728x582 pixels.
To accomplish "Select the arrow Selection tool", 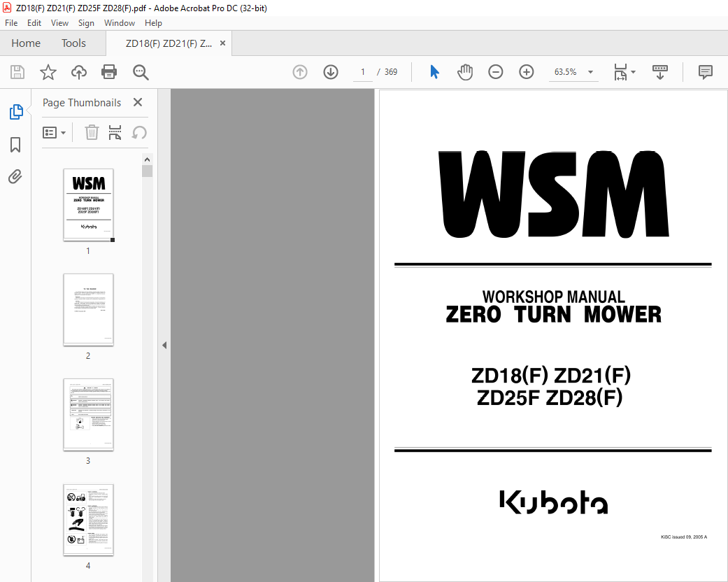I will (434, 72).
